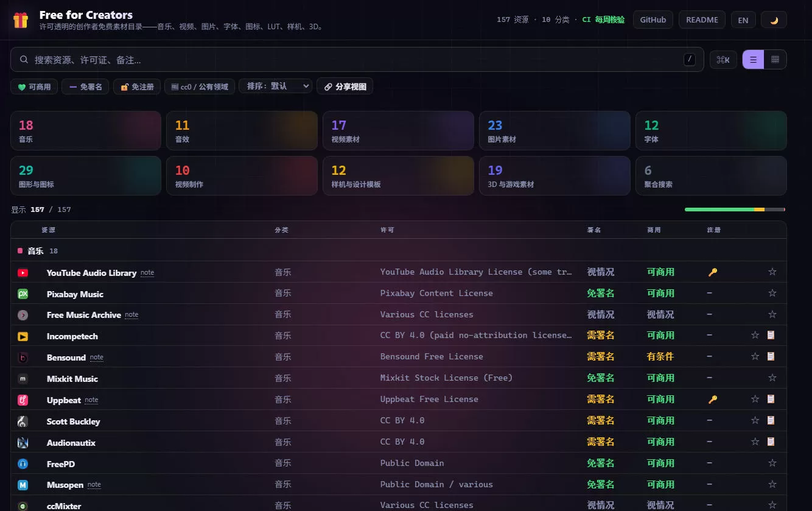Star the Uppbeat row
Screen dimensions: 812x511
tap(755, 399)
